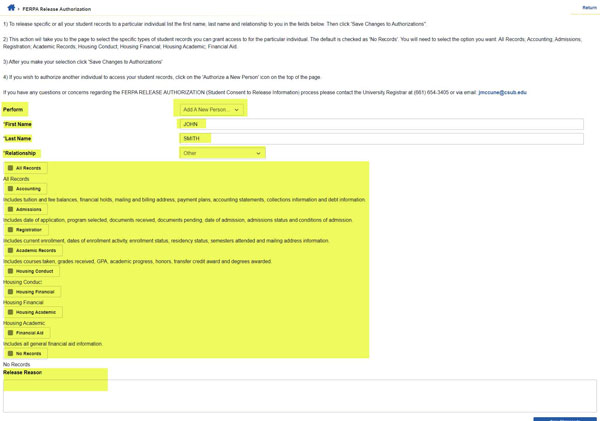The width and height of the screenshot is (600, 421).
Task: Check the Housing Academic option
Action: [x=11, y=312]
